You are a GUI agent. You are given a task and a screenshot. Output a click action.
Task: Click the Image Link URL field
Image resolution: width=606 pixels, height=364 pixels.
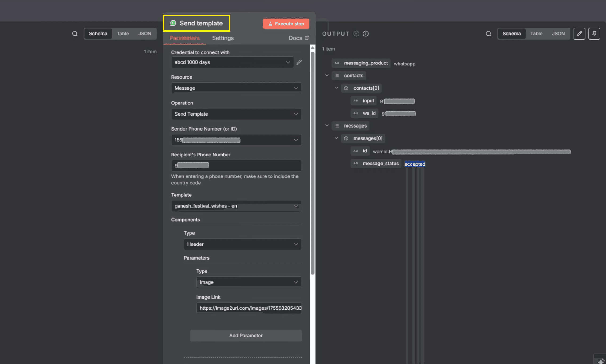(249, 308)
